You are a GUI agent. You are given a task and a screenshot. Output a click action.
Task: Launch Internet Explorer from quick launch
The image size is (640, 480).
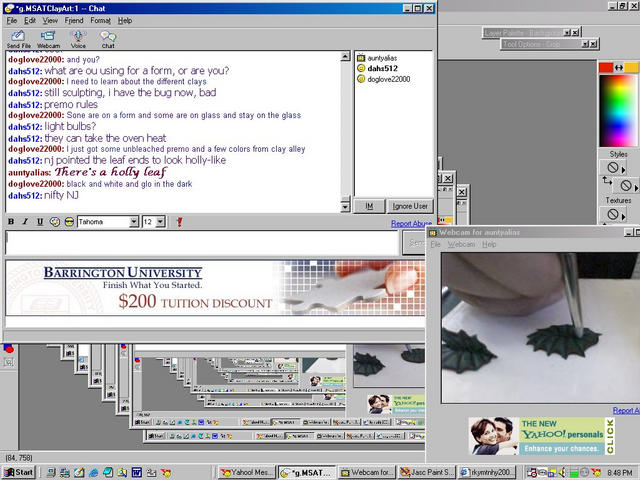point(93,473)
